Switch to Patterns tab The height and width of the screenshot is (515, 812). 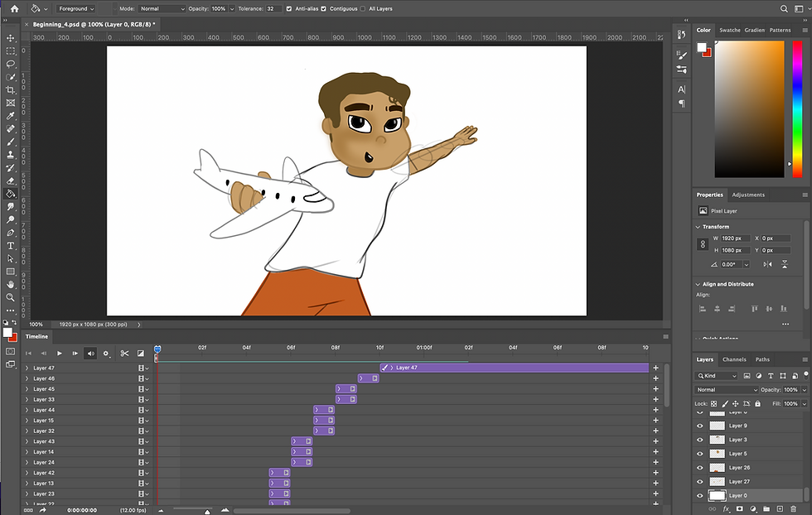780,30
